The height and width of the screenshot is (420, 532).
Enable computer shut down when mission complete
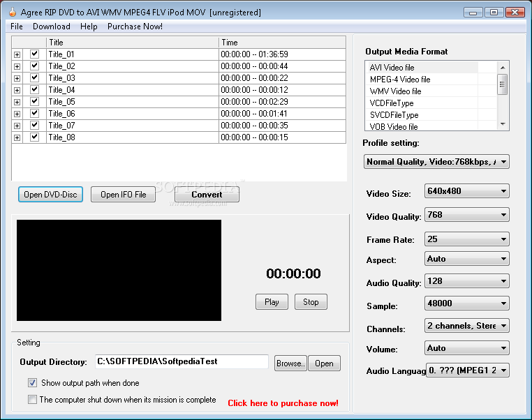pos(32,399)
